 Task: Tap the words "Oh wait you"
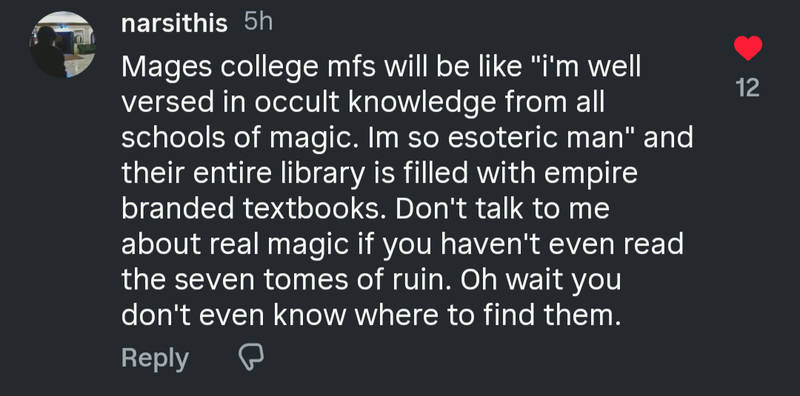541,282
